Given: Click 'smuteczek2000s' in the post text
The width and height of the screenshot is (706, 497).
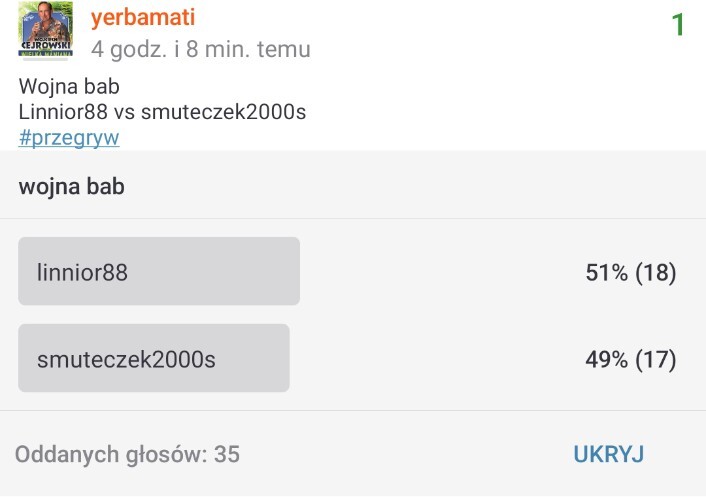Looking at the screenshot, I should point(223,112).
